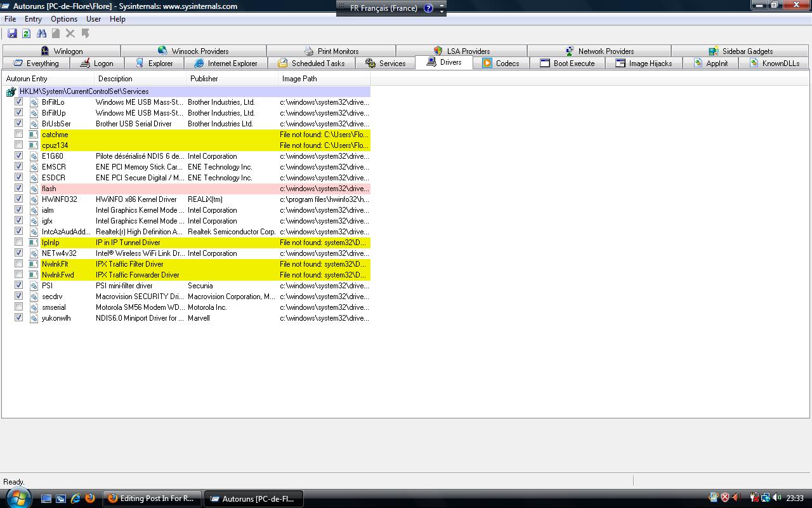Open the Entry menu
Image resolution: width=812 pixels, height=508 pixels.
point(33,19)
